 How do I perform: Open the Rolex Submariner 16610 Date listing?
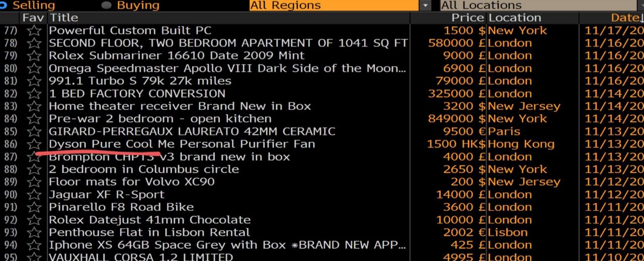pyautogui.click(x=177, y=56)
